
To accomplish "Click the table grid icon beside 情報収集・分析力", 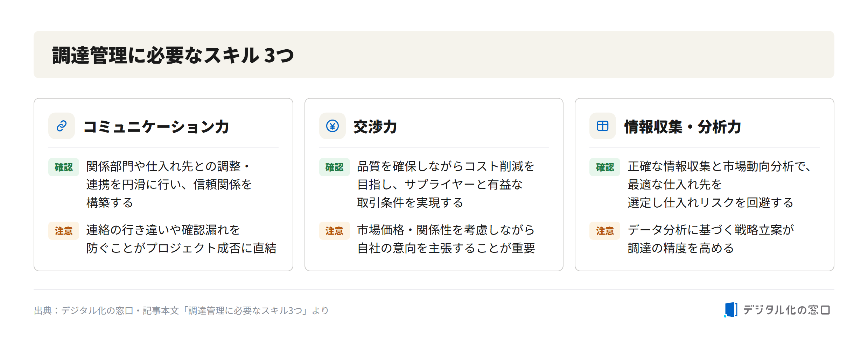I will coord(603,126).
